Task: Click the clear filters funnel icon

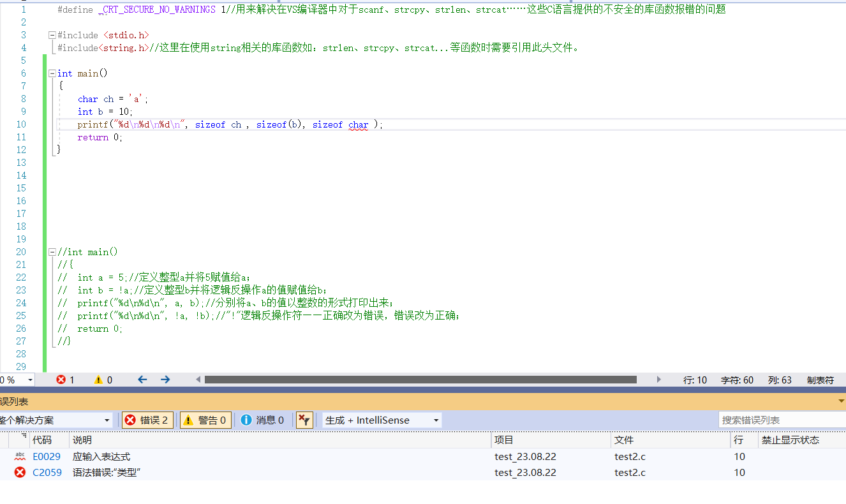Action: (x=304, y=420)
